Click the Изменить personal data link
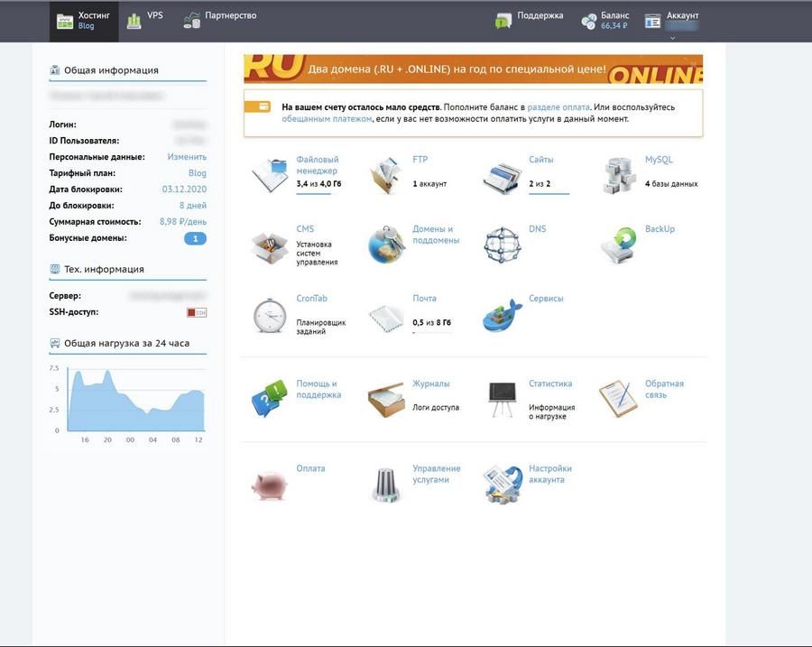 pyautogui.click(x=187, y=156)
